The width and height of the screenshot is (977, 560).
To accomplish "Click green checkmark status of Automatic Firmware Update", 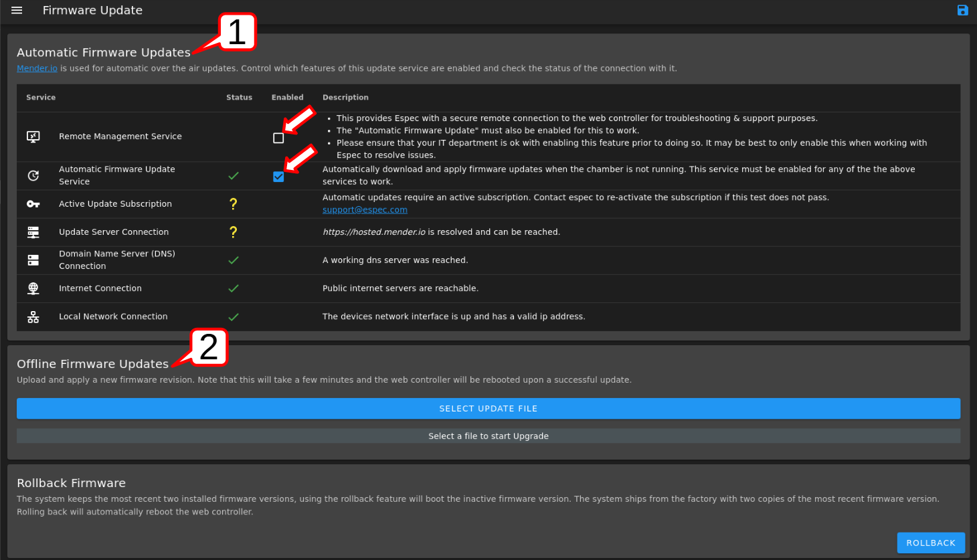I will [x=234, y=176].
